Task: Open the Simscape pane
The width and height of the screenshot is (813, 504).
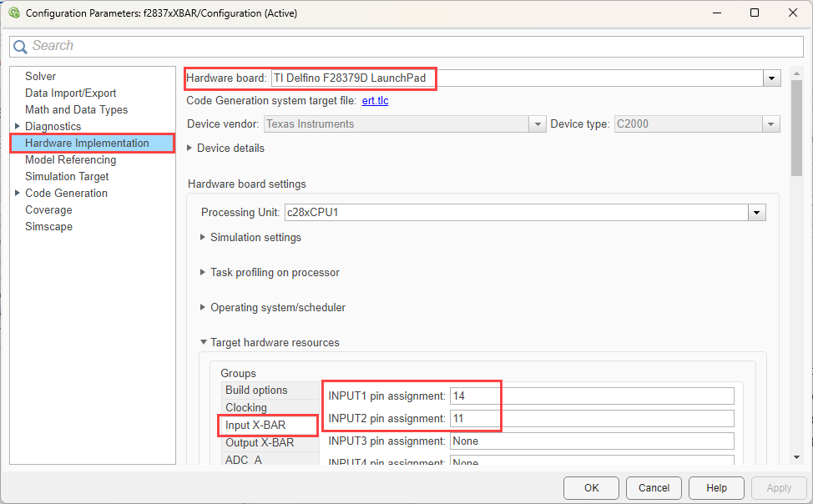Action: point(48,227)
